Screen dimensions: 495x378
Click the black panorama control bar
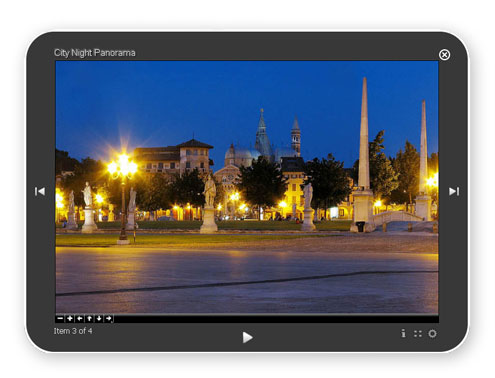[247, 319]
